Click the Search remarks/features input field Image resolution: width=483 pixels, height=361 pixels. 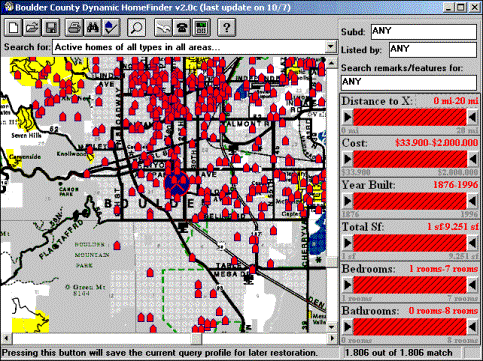pyautogui.click(x=409, y=82)
